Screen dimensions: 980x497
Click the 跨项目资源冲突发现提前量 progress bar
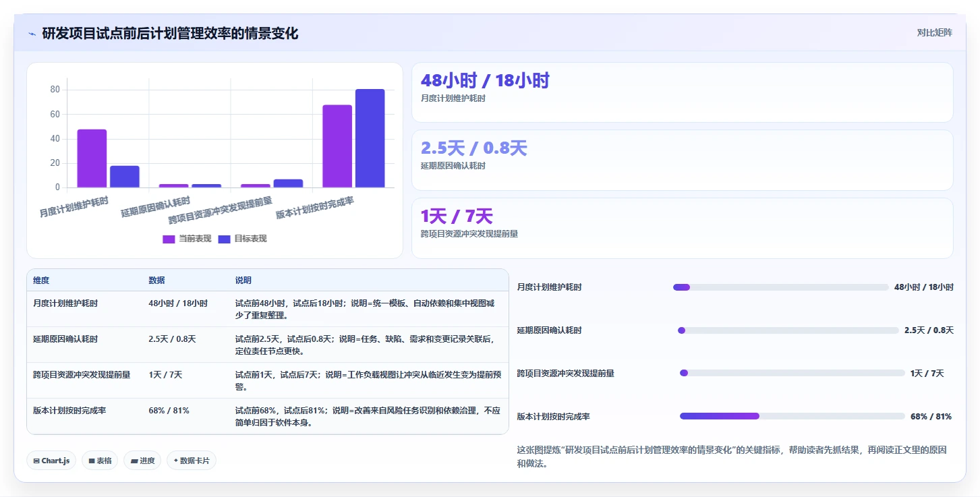click(x=792, y=373)
